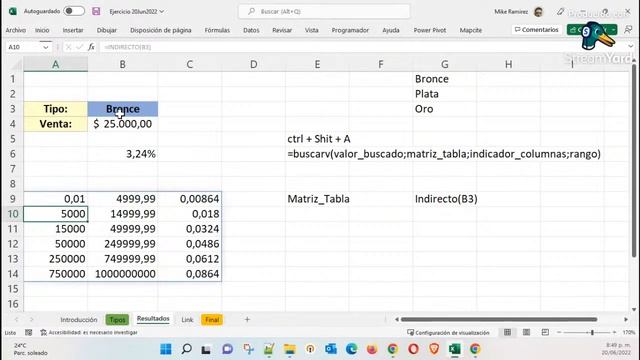Switch to the Introducción sheet tab
The height and width of the screenshot is (360, 640).
[78, 320]
